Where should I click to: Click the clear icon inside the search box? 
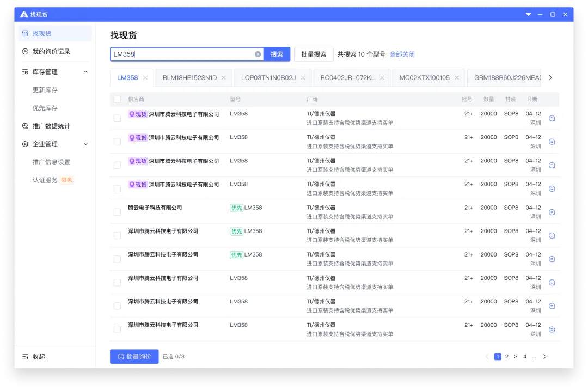258,54
